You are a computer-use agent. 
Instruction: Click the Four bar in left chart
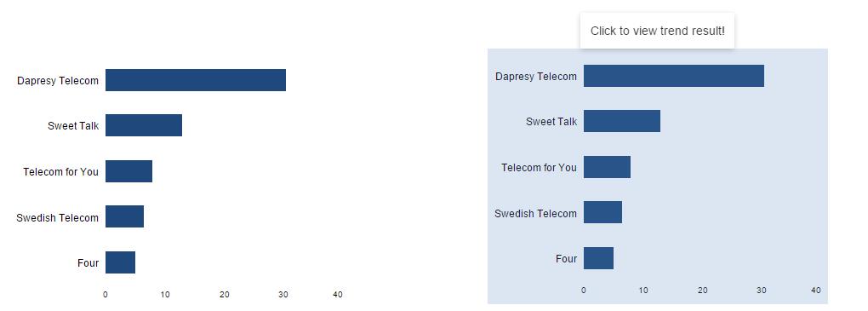[x=120, y=262]
